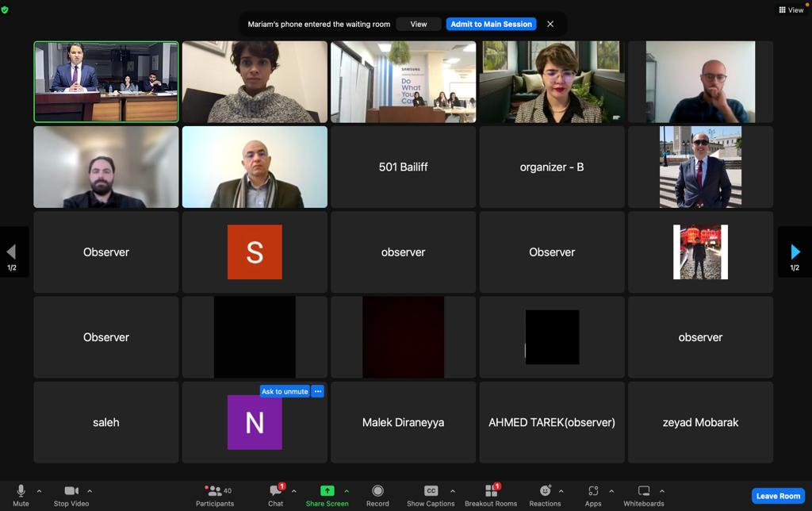Expand audio options arrow beside Mute

click(x=39, y=491)
